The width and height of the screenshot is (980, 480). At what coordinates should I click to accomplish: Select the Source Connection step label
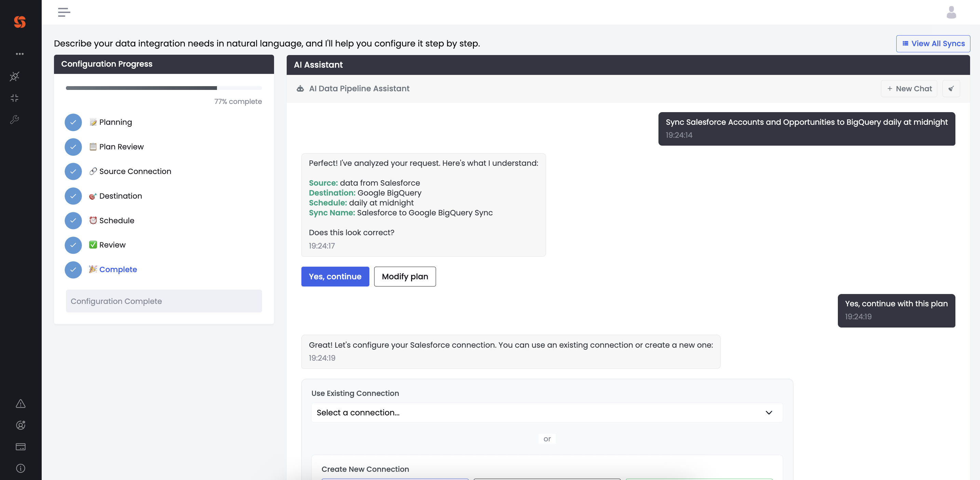pyautogui.click(x=135, y=171)
